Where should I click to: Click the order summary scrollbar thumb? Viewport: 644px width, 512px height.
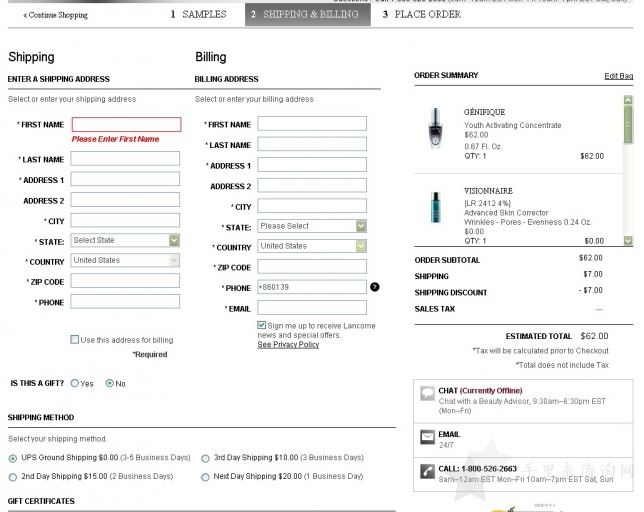628,125
